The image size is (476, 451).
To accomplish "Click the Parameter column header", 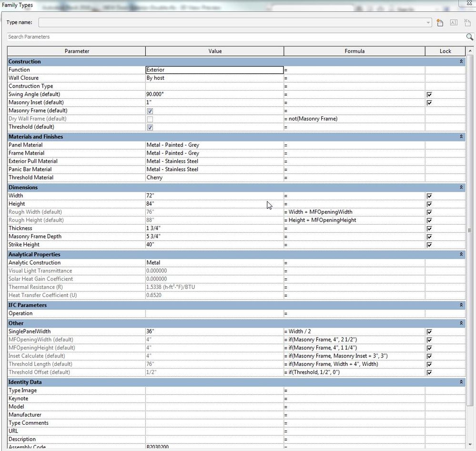I will (x=77, y=51).
